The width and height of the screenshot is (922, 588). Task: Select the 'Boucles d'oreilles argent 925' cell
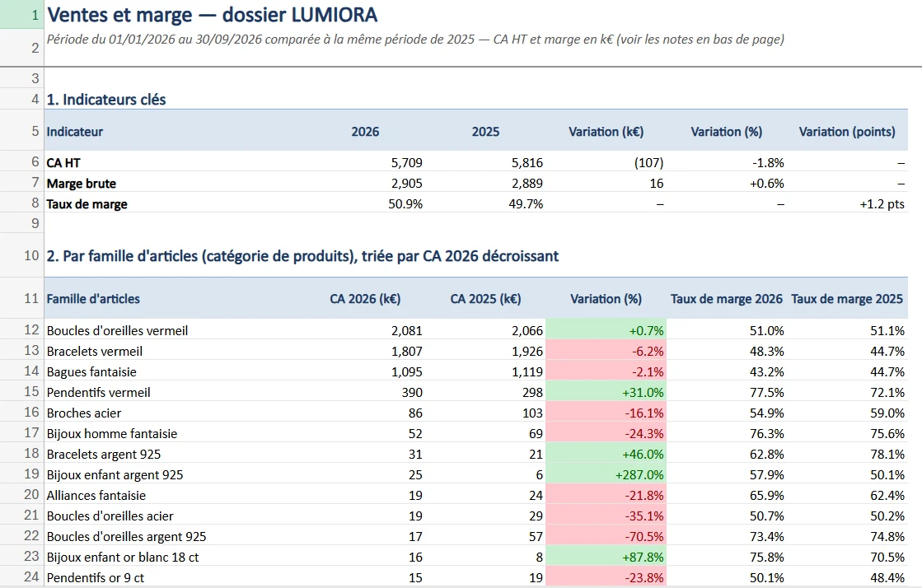pos(176,535)
